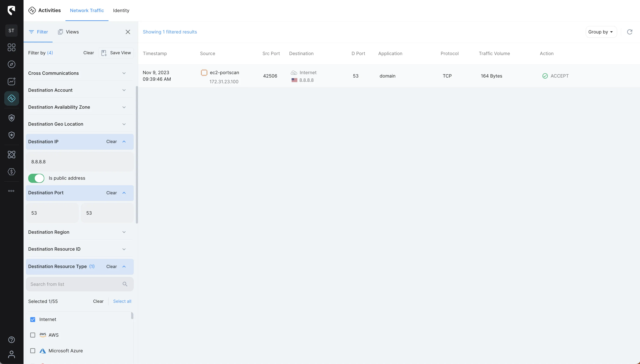Expand Destination Region filter
640x364 pixels.
124,232
